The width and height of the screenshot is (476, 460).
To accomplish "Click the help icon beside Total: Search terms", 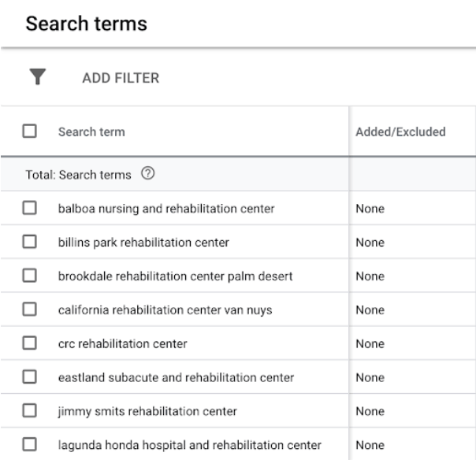I will 147,175.
